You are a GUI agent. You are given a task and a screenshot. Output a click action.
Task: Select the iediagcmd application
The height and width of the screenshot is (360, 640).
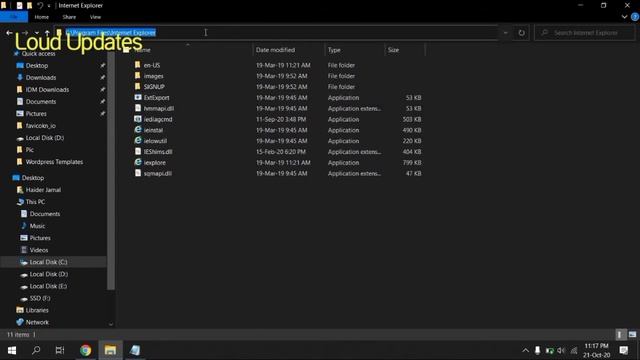point(158,119)
